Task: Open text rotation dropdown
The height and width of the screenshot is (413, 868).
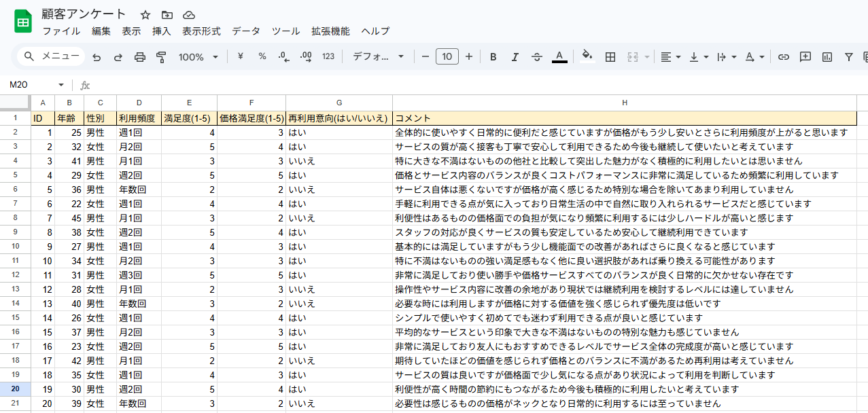Action: (754, 57)
